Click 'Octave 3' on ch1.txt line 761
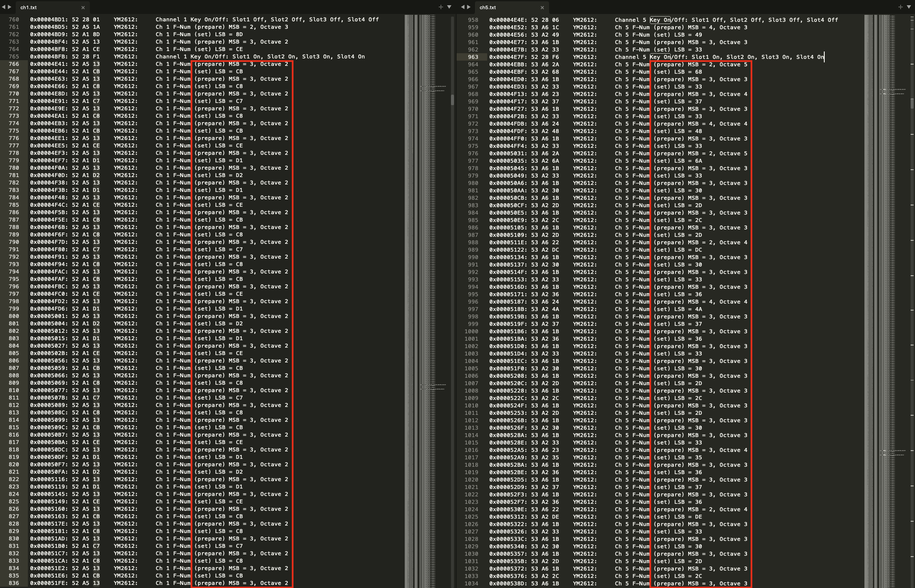Screen dimensions: 915x588 click(x=274, y=27)
